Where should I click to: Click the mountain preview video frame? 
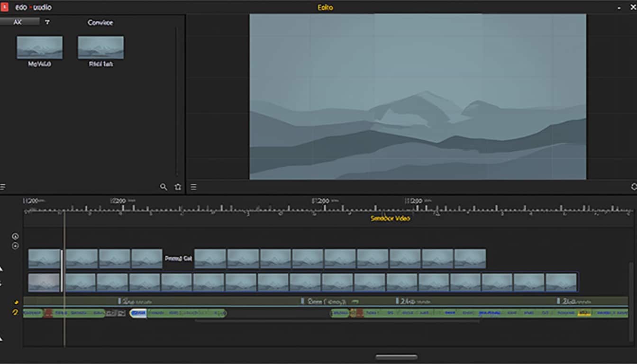pyautogui.click(x=418, y=97)
